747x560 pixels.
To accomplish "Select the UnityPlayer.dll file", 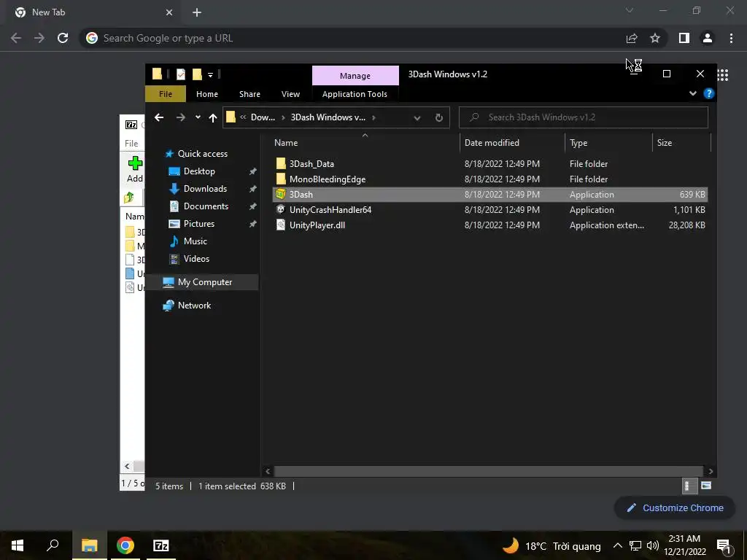I will [x=317, y=225].
